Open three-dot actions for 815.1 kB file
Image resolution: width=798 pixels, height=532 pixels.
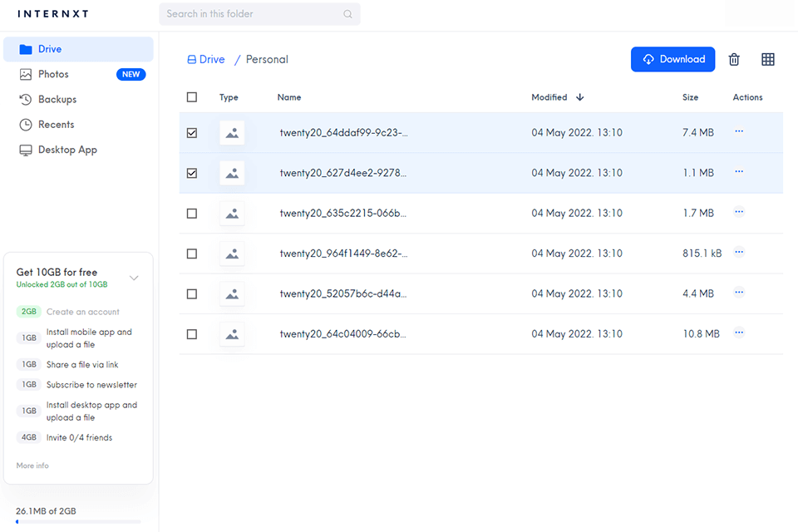[x=739, y=252]
